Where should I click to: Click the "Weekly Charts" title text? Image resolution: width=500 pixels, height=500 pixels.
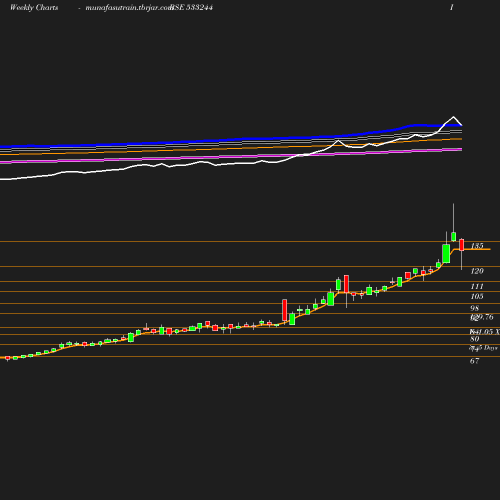34,7
